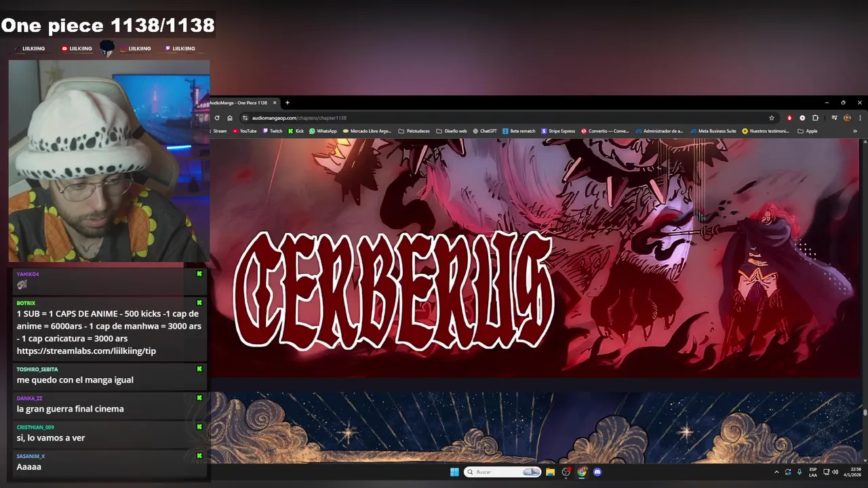Open the volume tray icon
This screenshot has width=868, height=488.
click(835, 472)
